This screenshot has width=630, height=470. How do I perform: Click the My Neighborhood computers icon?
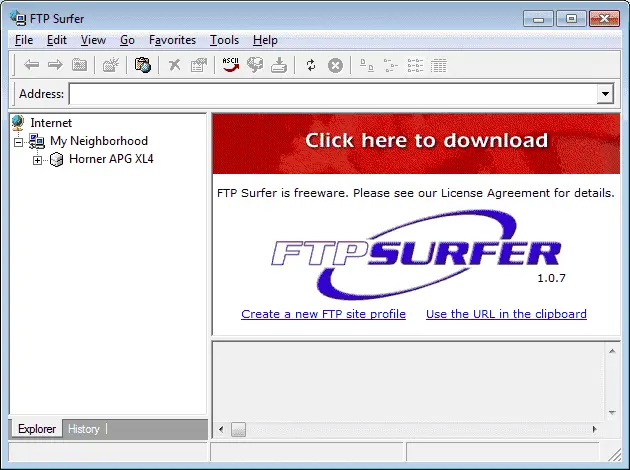pos(37,141)
